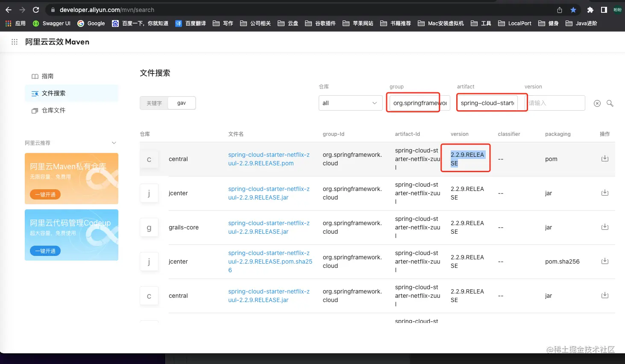Expand the 公司相关 bookmark folder

[255, 23]
